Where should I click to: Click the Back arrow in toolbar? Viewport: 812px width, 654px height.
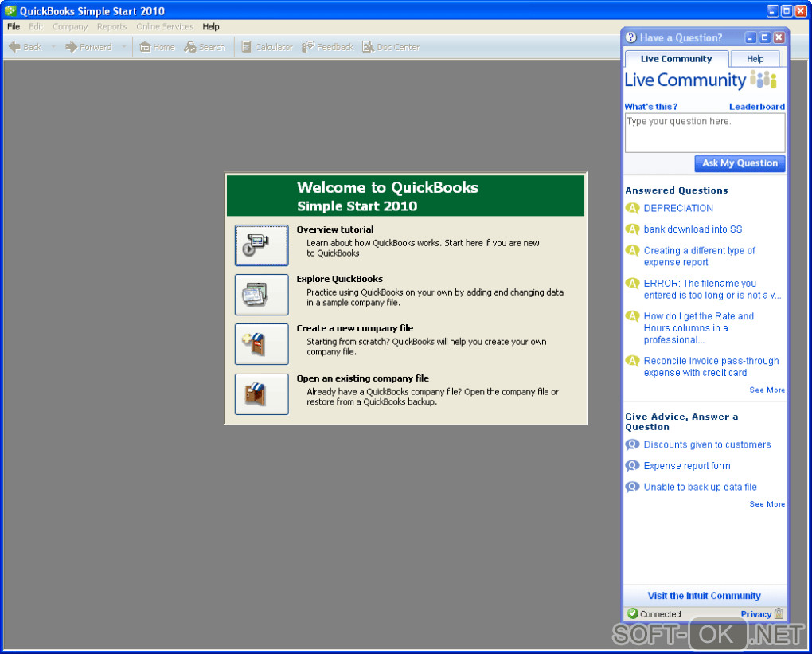25,47
